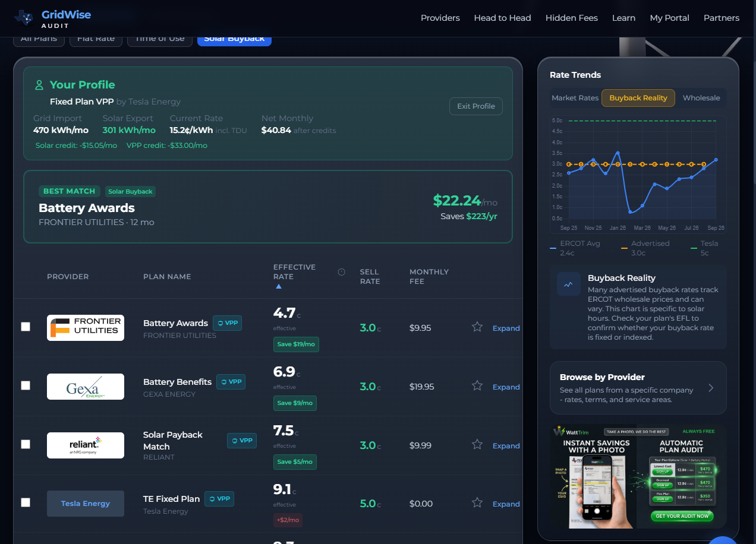Click the GridWise Audit Texas logo icon
756x544 pixels.
coord(24,18)
